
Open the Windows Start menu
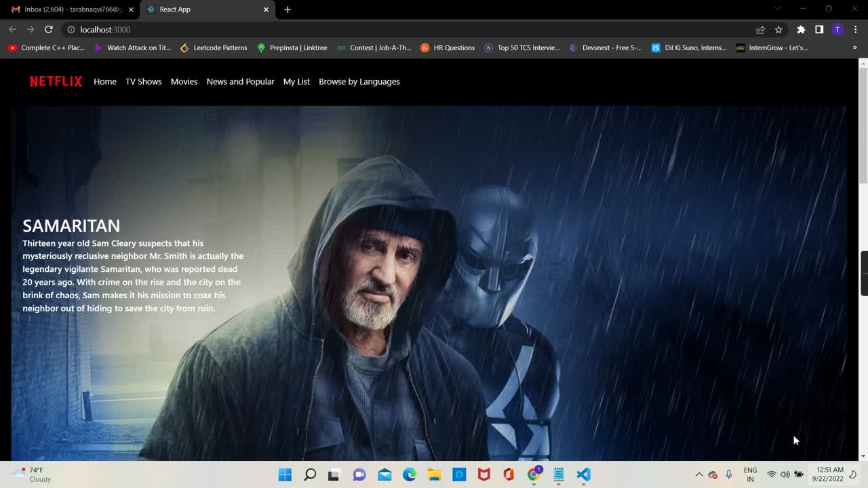pyautogui.click(x=285, y=474)
